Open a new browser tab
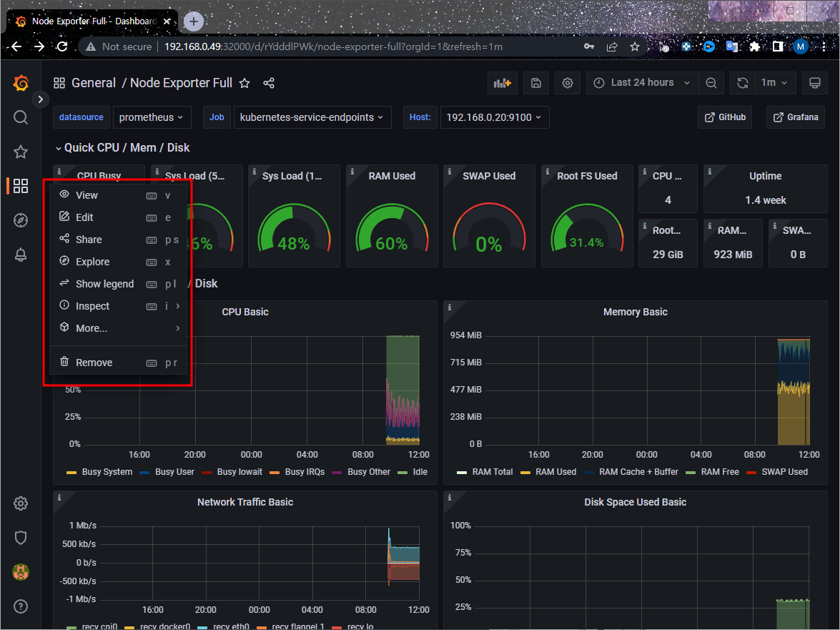Image resolution: width=840 pixels, height=630 pixels. (x=194, y=21)
